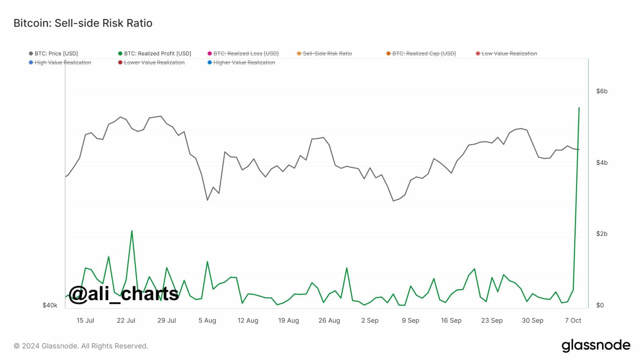644x362 pixels.
Task: Hide the BTC: Realized Profit [USD] series
Action: tap(157, 54)
